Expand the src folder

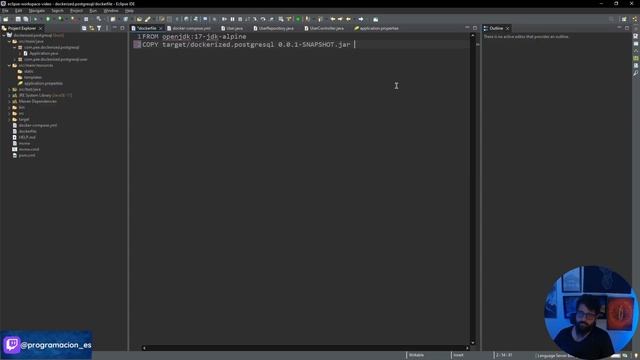tap(9, 113)
